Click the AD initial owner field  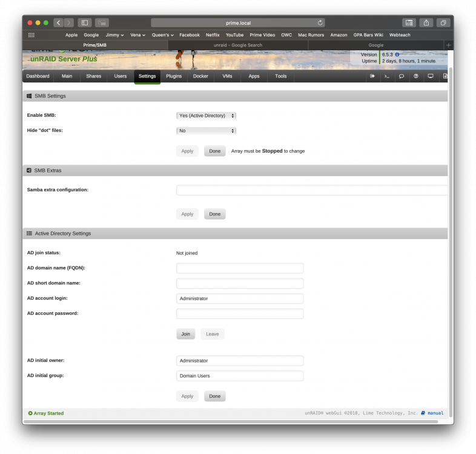coord(240,361)
